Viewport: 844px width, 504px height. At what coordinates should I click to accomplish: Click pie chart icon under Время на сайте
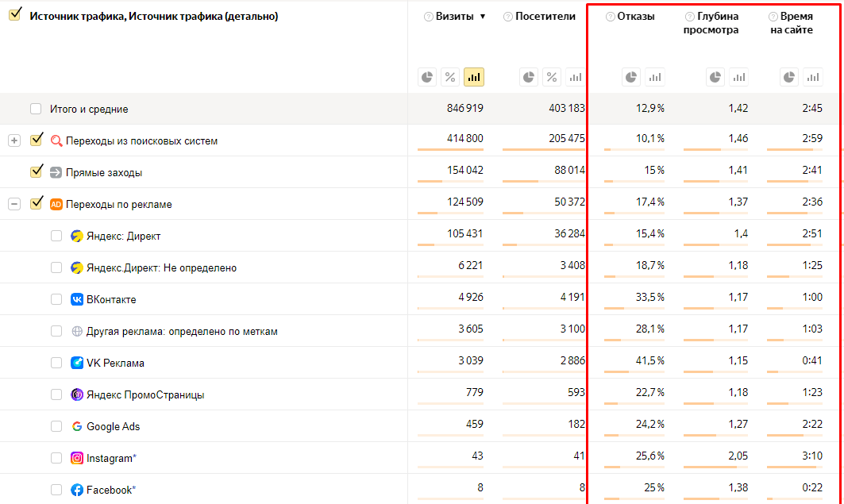(x=789, y=77)
